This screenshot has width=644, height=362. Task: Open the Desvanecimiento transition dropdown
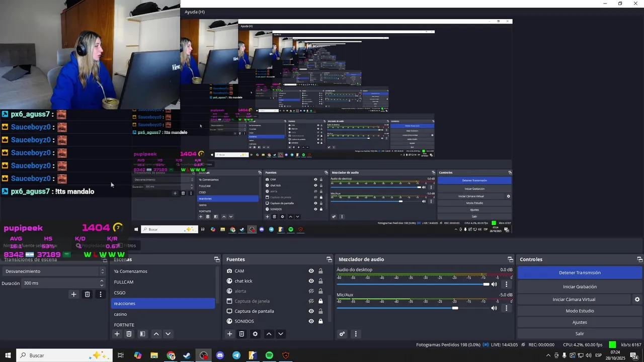coord(54,271)
